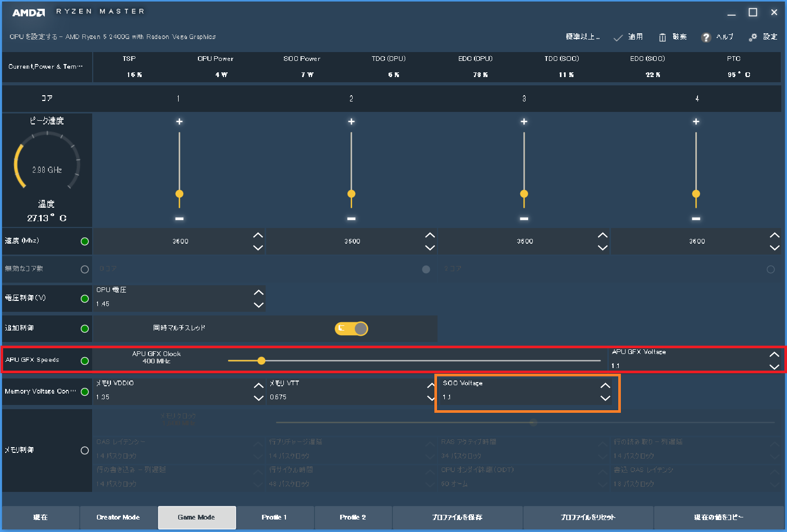Open Help via question mark icon
Image resolution: width=787 pixels, height=532 pixels.
point(706,37)
